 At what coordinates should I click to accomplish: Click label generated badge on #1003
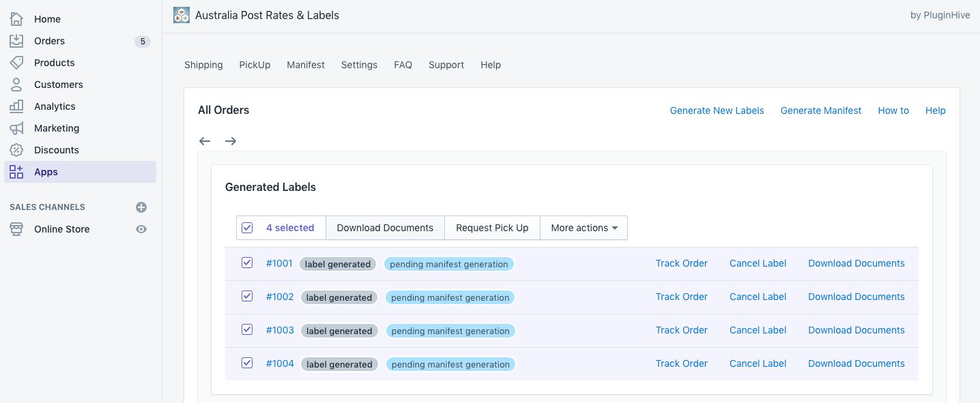click(x=339, y=331)
